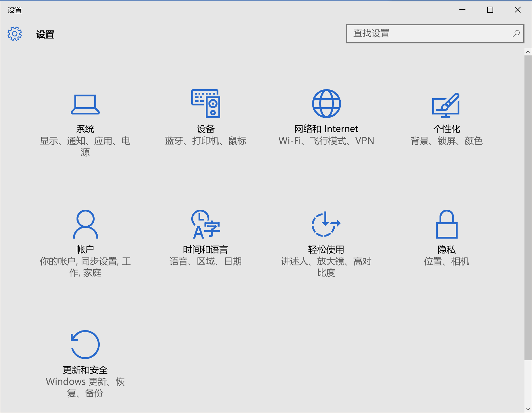
Task: Select the 蓝牙、打印机、鼠标 subtitle link
Action: [206, 141]
